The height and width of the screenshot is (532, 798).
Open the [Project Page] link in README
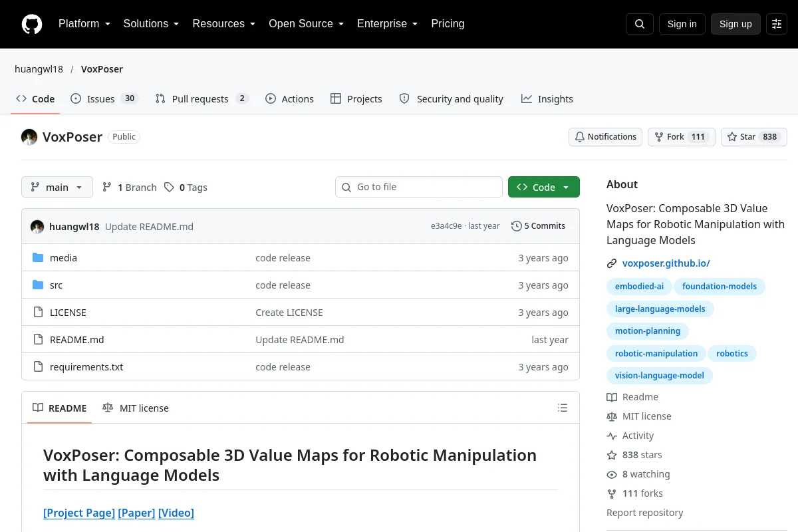[79, 513]
